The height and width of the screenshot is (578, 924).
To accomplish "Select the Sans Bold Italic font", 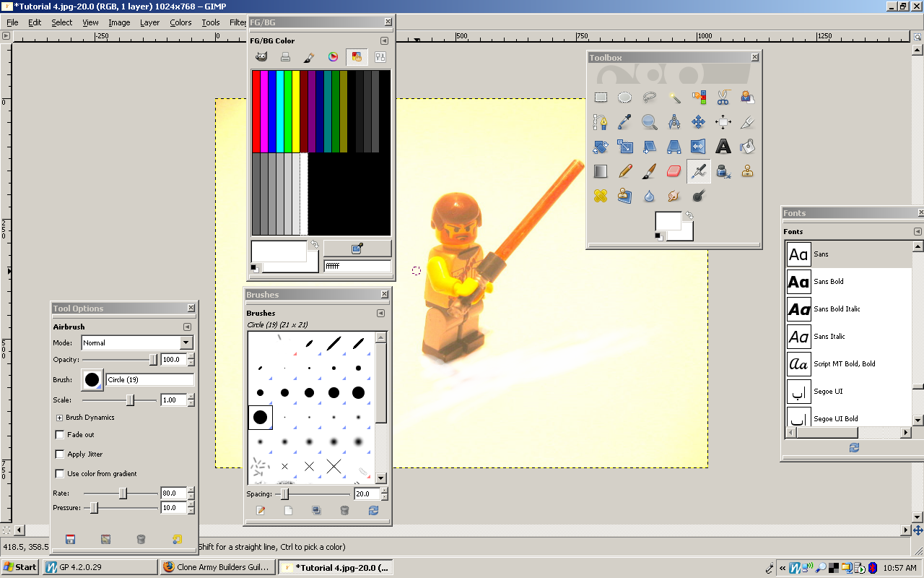I will 849,309.
